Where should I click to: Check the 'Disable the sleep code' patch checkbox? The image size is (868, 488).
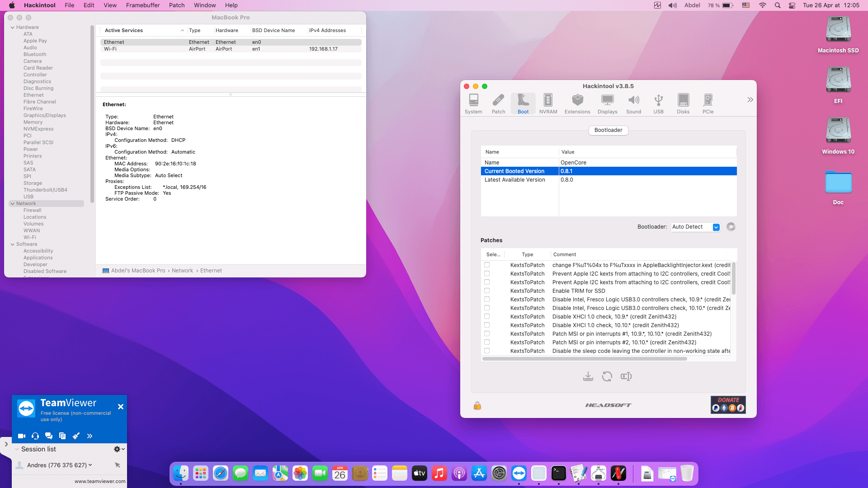pos(487,351)
